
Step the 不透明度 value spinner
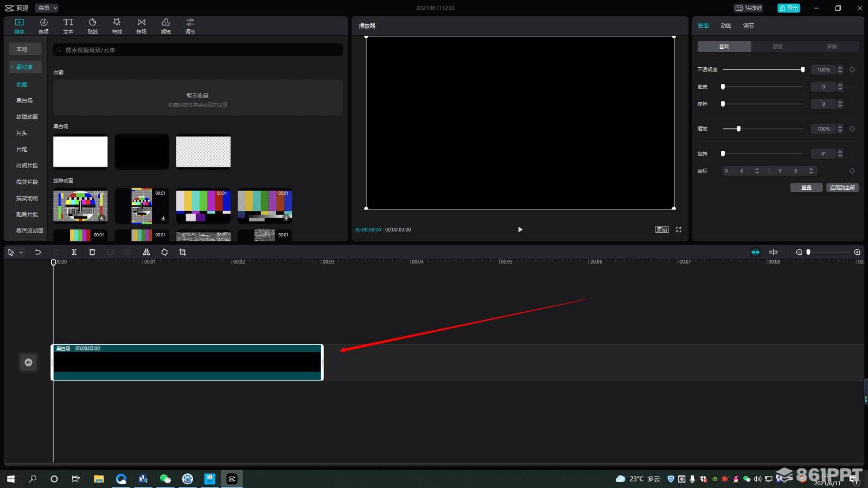[x=840, y=69]
